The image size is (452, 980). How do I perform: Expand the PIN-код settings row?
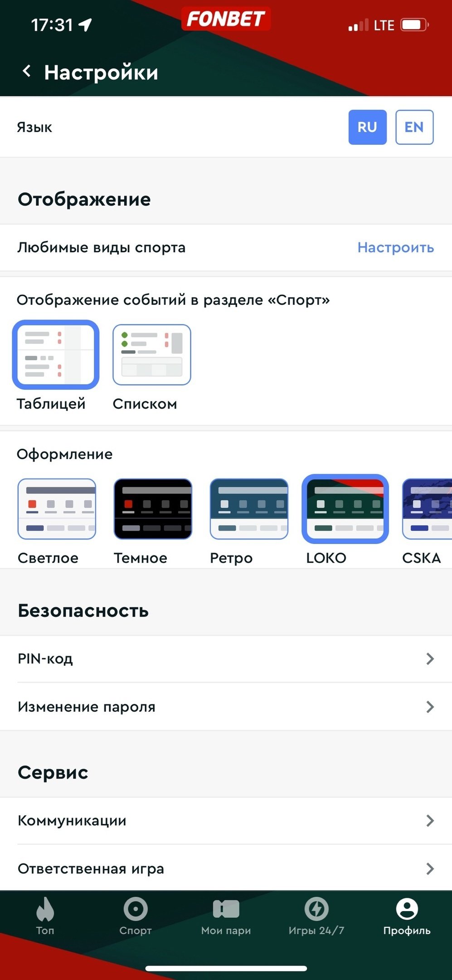[x=226, y=659]
